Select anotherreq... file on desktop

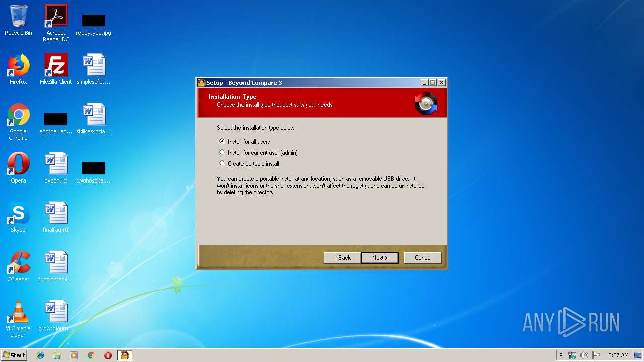[56, 123]
